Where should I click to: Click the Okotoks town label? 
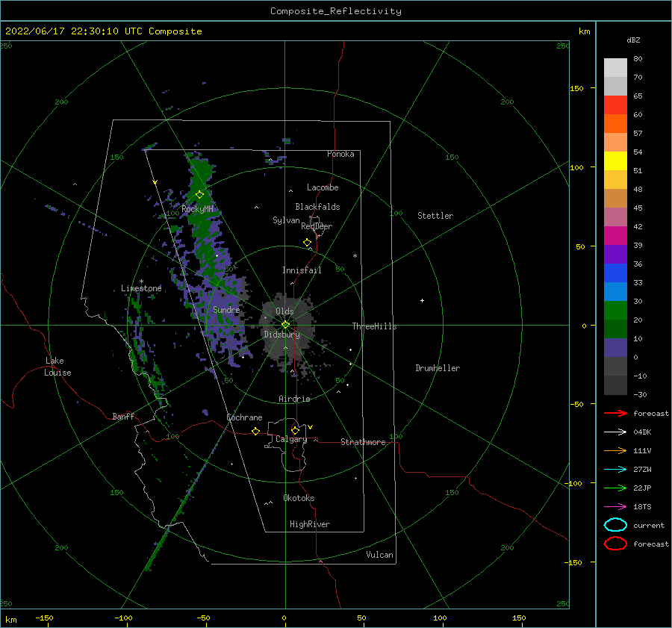[x=299, y=498]
